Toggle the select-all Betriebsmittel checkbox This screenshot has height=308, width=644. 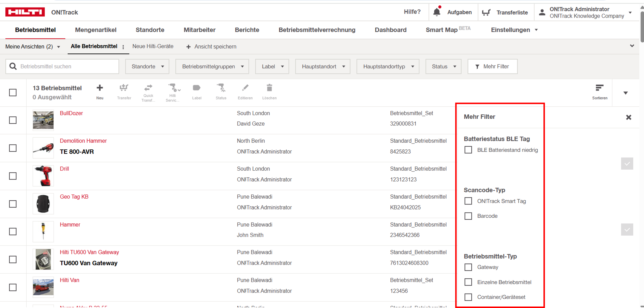point(13,93)
